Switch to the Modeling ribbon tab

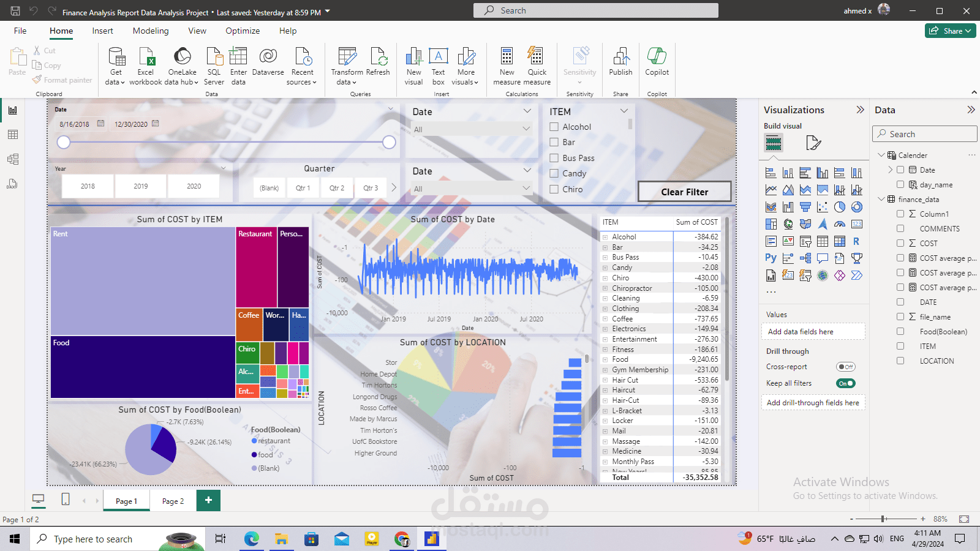pos(151,31)
